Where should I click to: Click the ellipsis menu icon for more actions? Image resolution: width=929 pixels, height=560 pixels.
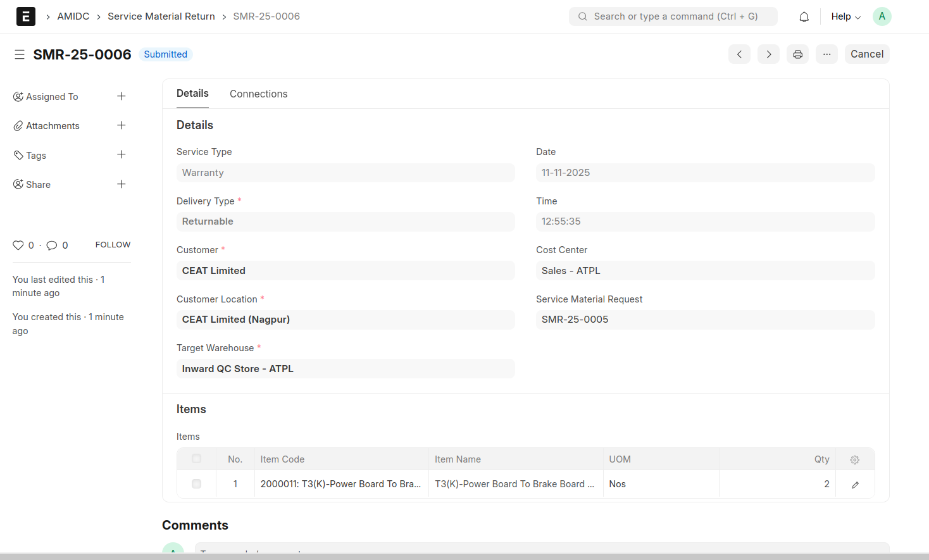pos(826,54)
